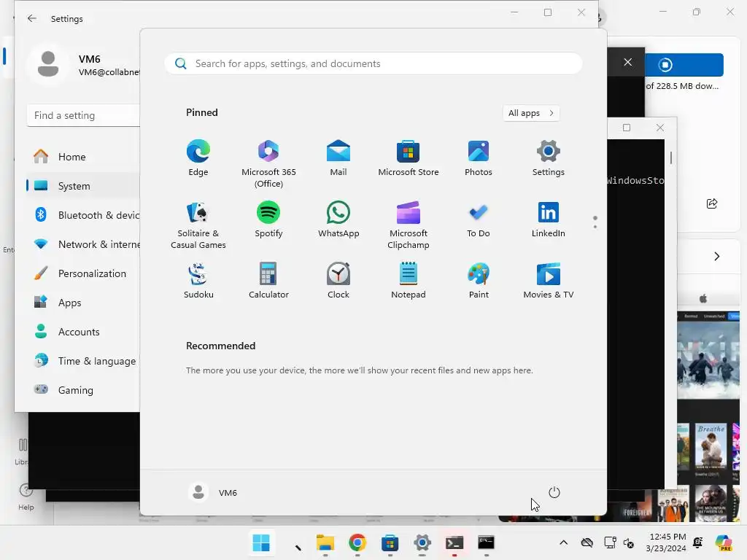Select Home in Settings sidebar
The image size is (747, 560).
pos(82,157)
